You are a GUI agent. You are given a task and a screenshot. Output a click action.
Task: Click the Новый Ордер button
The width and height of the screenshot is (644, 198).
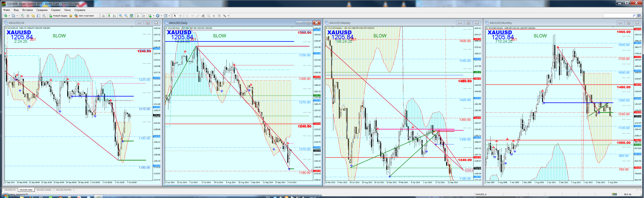[x=58, y=16]
